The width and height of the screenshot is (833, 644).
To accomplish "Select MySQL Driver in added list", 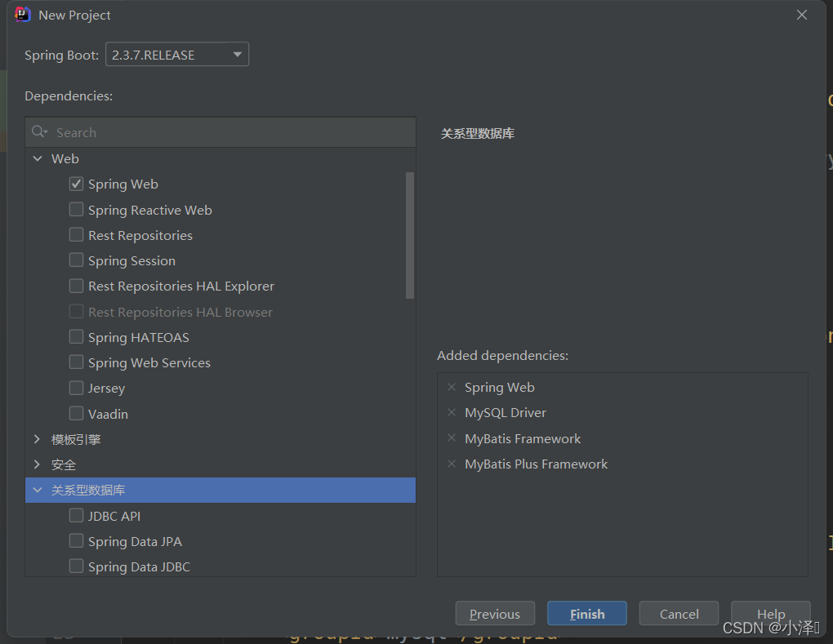I will pyautogui.click(x=506, y=412).
